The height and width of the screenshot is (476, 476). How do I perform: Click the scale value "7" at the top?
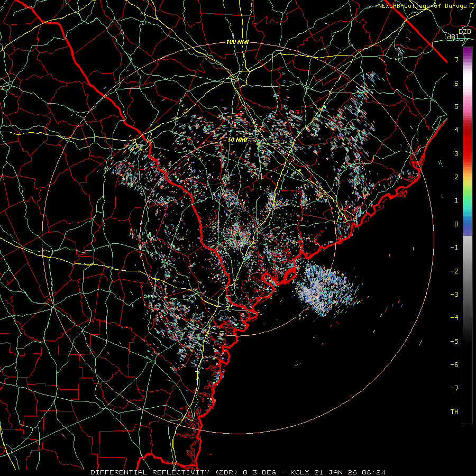click(456, 59)
